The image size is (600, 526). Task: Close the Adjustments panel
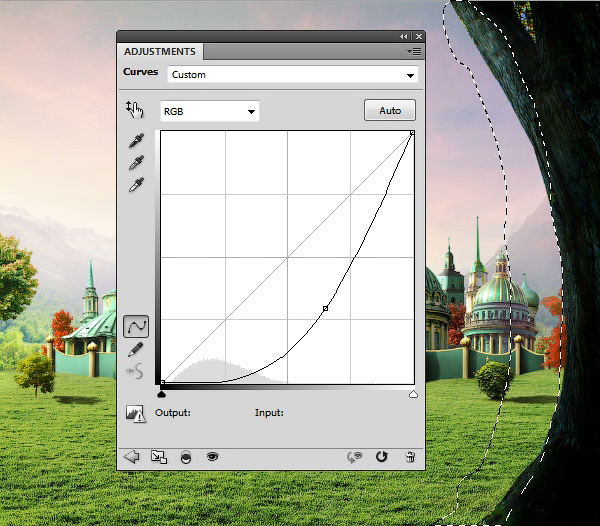419,36
